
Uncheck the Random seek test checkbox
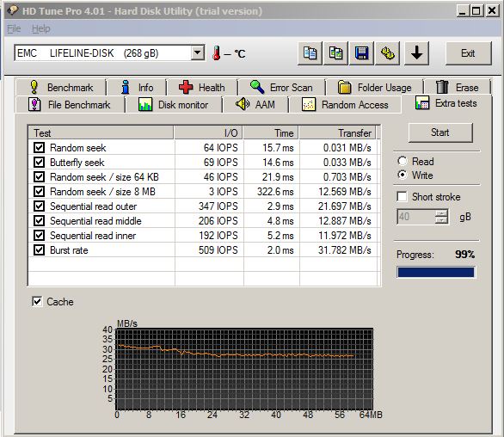pyautogui.click(x=40, y=148)
